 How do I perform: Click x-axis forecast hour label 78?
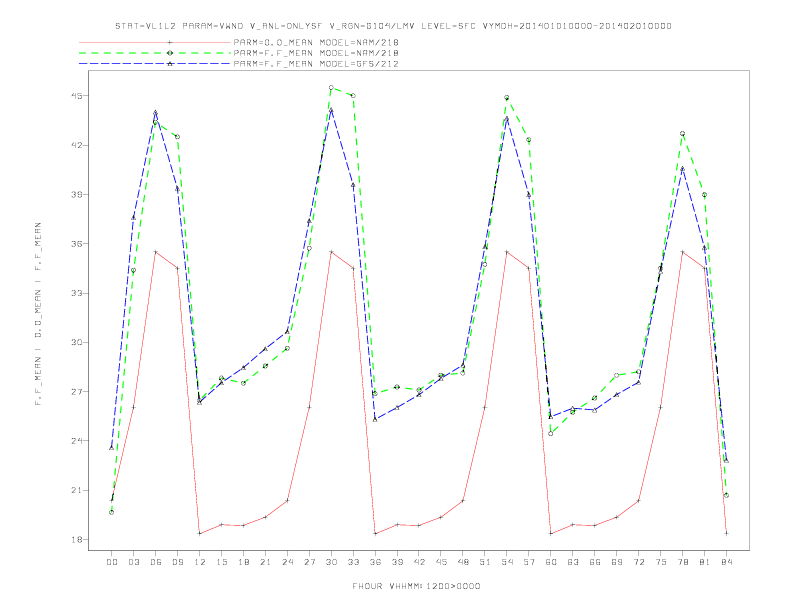(683, 562)
